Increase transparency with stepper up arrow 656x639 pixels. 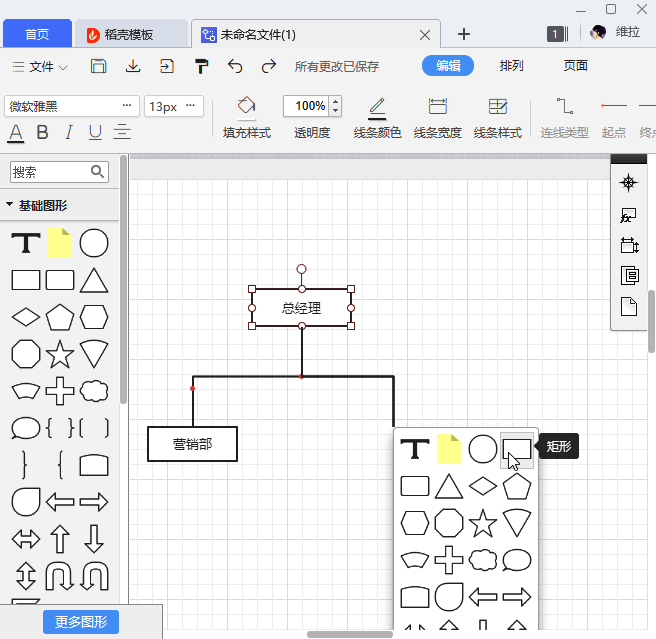click(x=336, y=101)
